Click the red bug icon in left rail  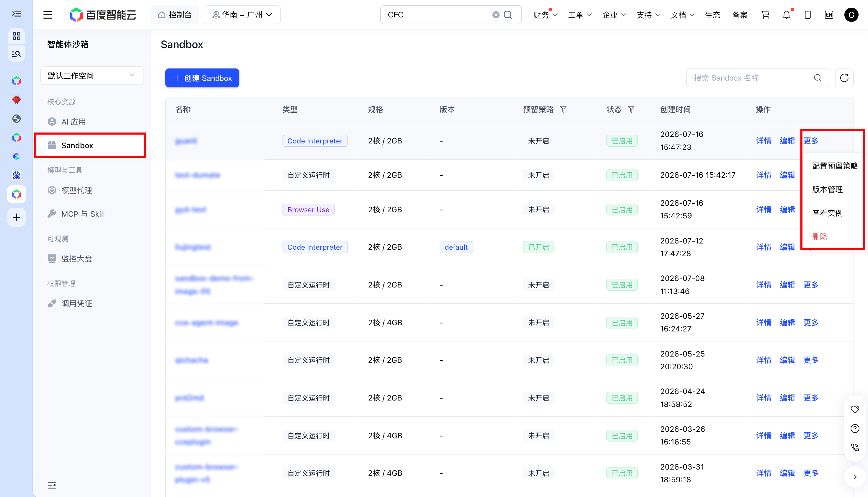17,100
